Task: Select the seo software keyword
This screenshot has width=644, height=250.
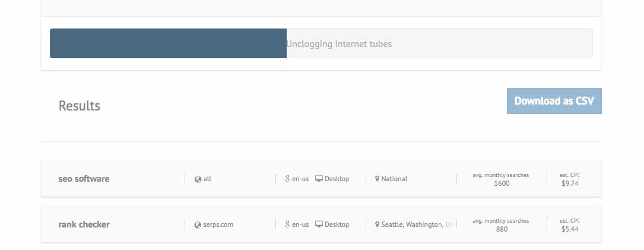Action: 84,179
